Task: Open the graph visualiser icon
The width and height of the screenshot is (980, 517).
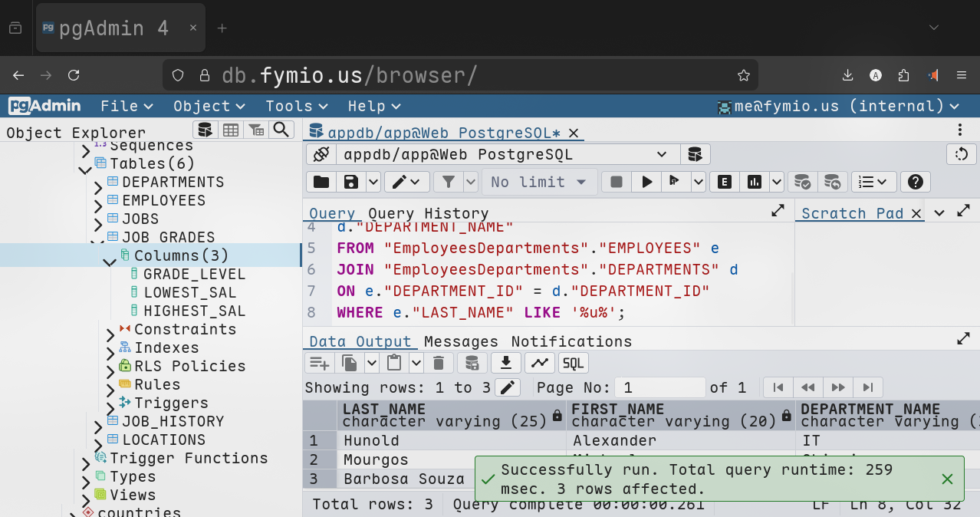Action: point(540,363)
